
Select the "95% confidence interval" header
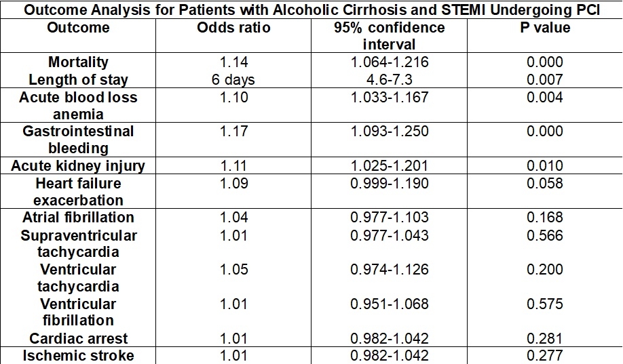pos(390,37)
